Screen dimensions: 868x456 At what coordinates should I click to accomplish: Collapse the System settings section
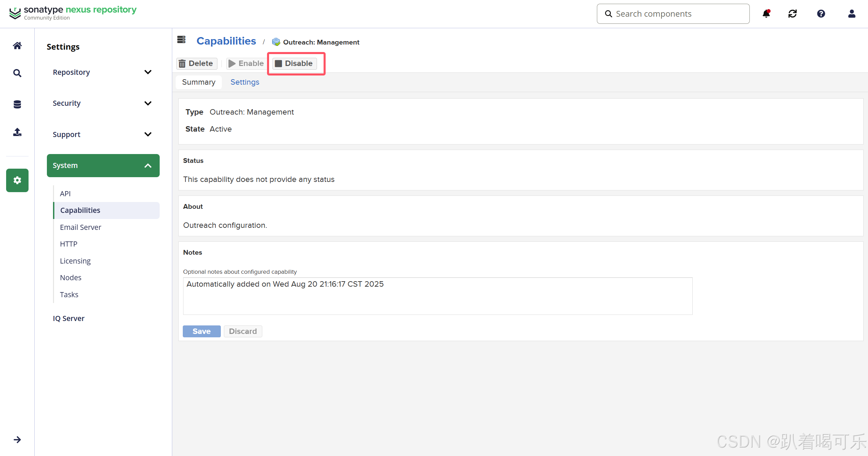[103, 166]
